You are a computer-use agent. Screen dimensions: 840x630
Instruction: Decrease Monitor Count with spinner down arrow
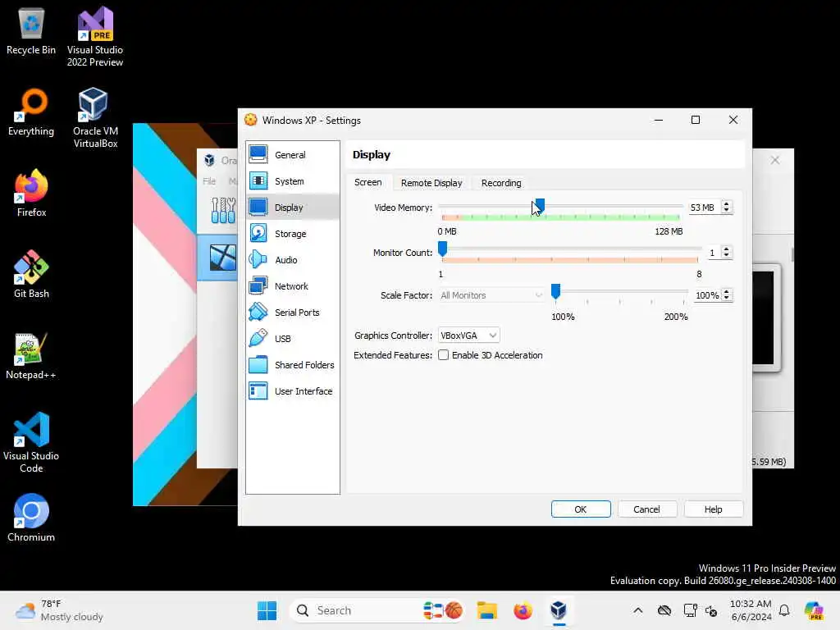tap(726, 256)
